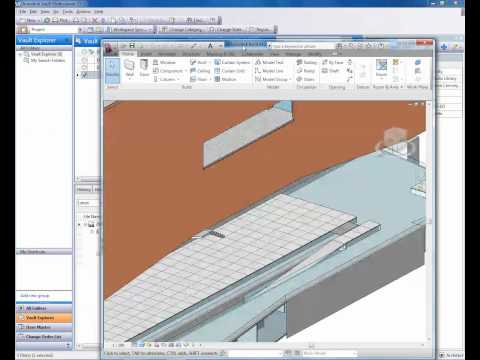Expand the Column dropdown arrow
The height and width of the screenshot is (360, 480).
178,79
